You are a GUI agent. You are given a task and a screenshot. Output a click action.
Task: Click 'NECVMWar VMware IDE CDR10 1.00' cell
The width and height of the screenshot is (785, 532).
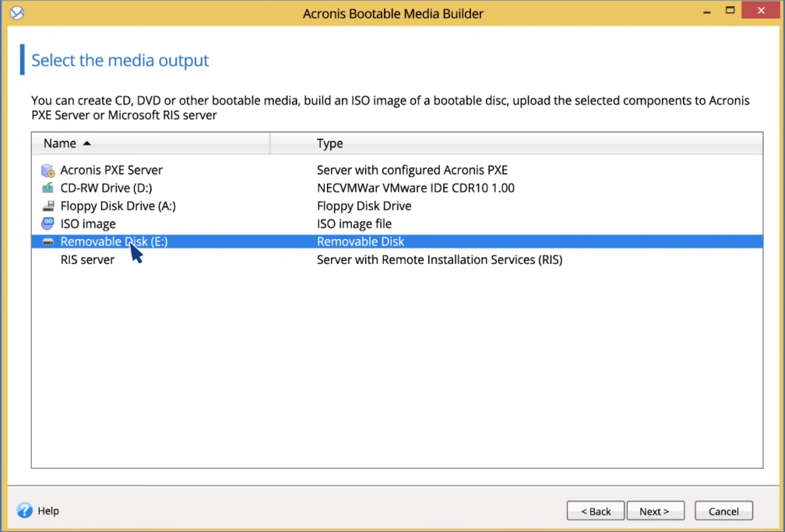coord(416,188)
